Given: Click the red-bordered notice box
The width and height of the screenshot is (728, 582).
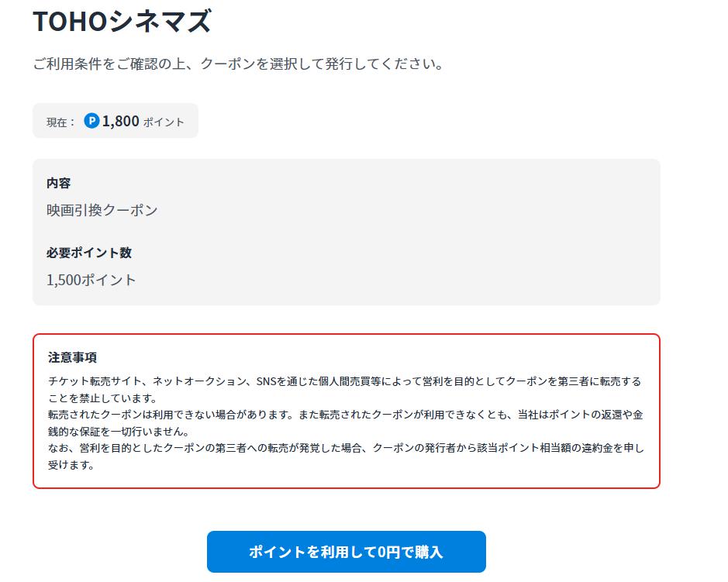Looking at the screenshot, I should click(x=347, y=412).
